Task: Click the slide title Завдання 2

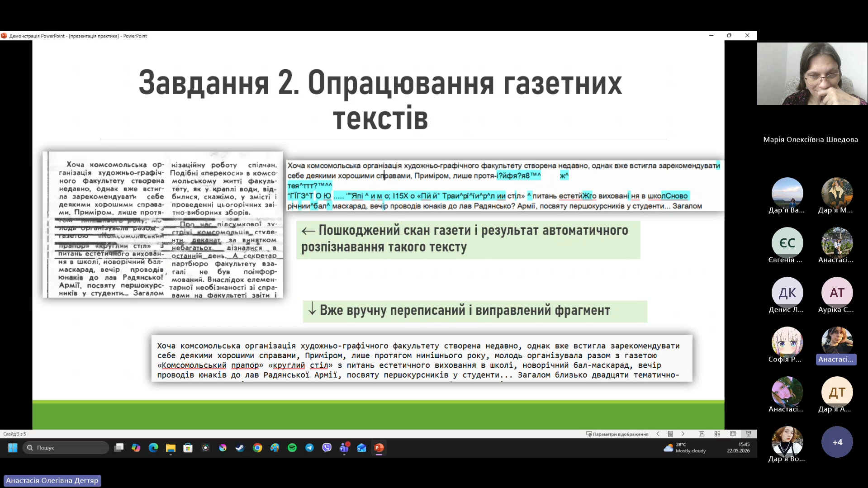Action: (x=380, y=99)
